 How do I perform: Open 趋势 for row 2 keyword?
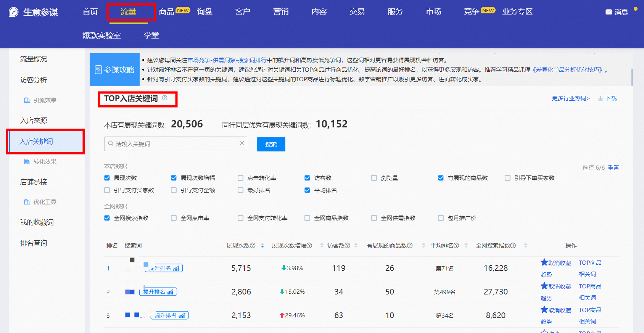click(546, 298)
